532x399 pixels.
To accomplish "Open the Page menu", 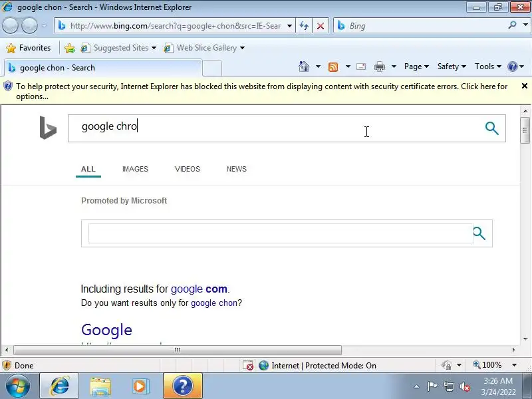I will pos(416,66).
